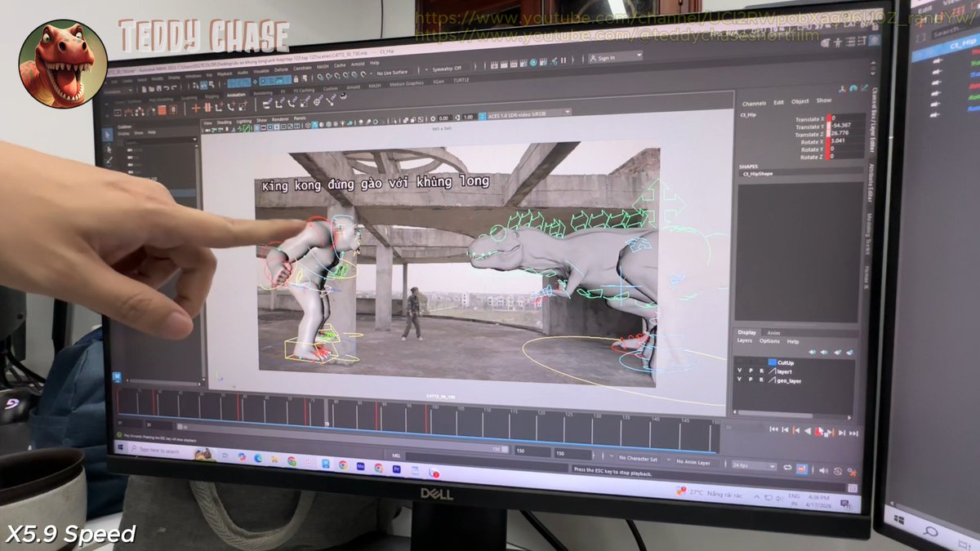Click the play backwards button
The width and height of the screenshot is (980, 551).
(x=808, y=431)
